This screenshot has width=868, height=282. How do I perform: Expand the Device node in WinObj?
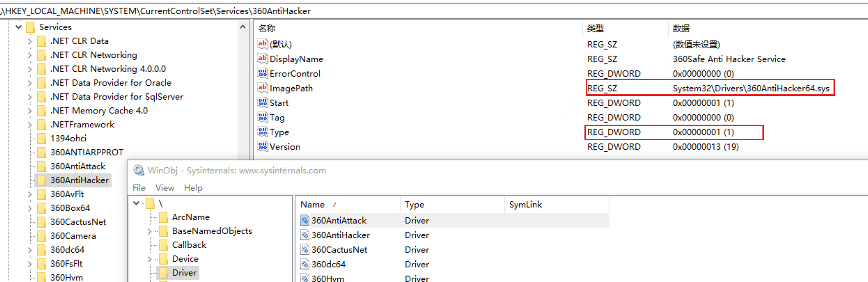tap(149, 259)
